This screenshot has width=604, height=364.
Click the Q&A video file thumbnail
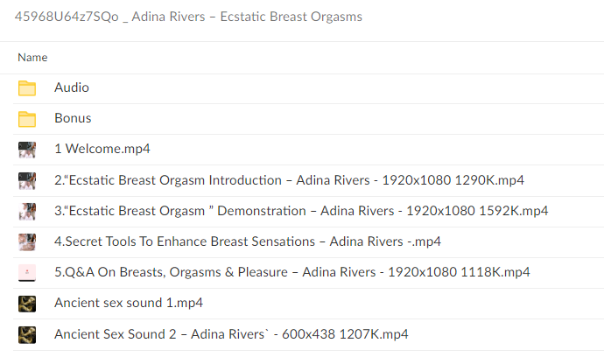27,272
